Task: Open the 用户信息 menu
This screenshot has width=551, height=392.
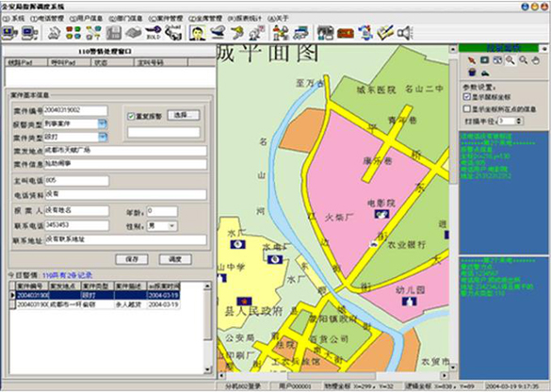Action: [x=86, y=18]
